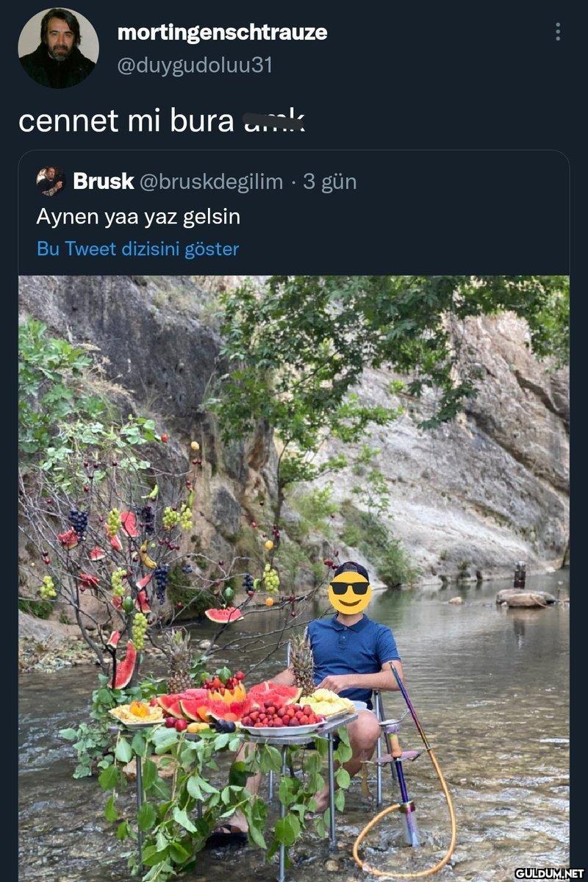
Task: Click the blurred word in the tweet text
Action: [273, 121]
